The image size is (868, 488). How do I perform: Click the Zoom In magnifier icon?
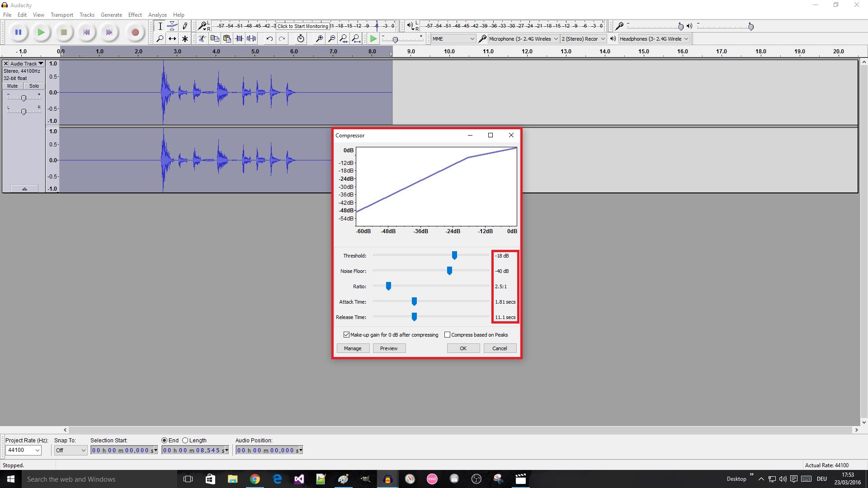319,39
